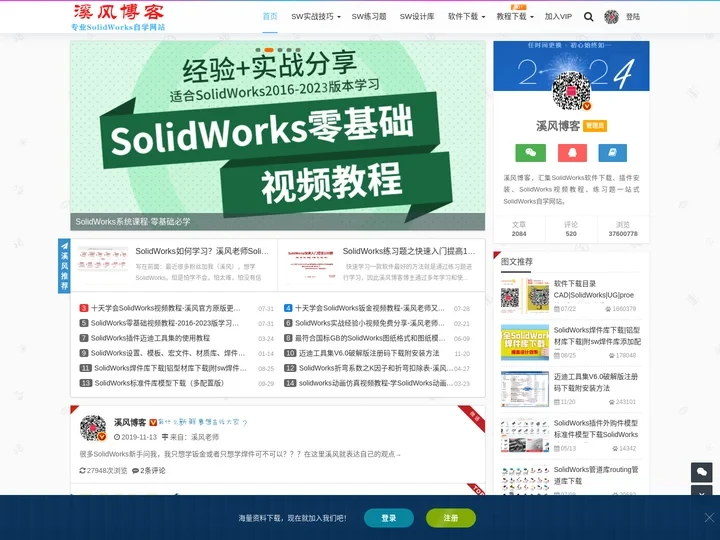Screen dimensions: 720x540
Task: Open SolidWorks插件外购件模型 sidebar title
Action: (x=596, y=429)
